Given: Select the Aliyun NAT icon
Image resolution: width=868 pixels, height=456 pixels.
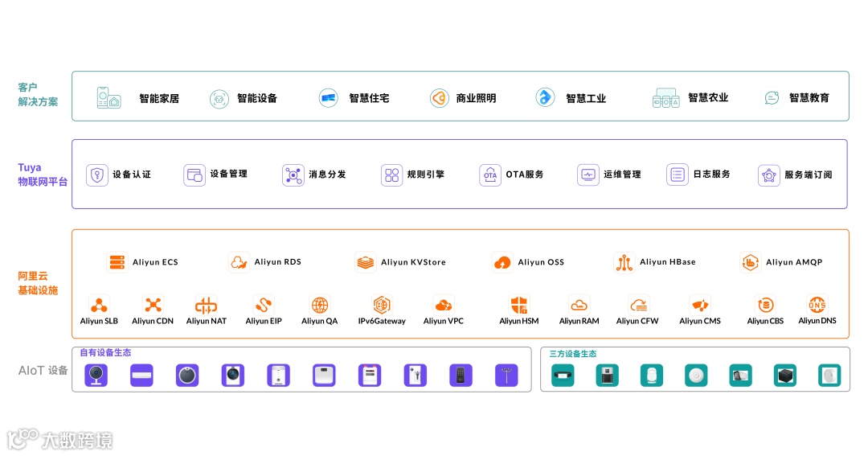Looking at the screenshot, I should click(x=206, y=305).
